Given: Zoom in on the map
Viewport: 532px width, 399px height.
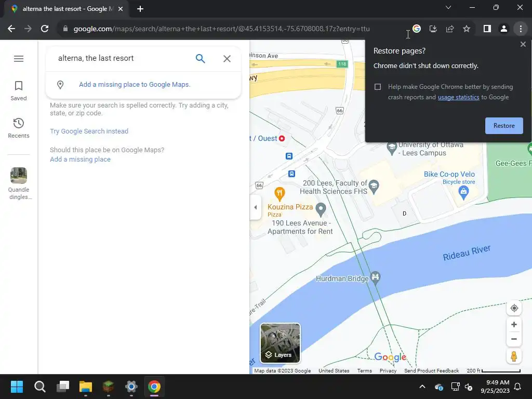Looking at the screenshot, I should click(x=514, y=324).
